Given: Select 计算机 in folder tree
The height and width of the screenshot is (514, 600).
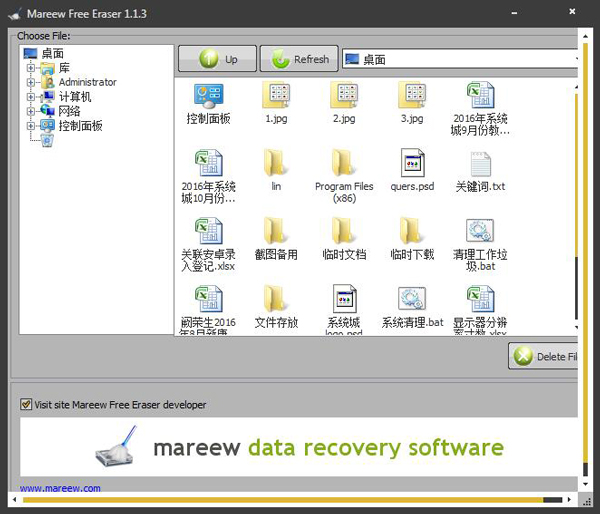Looking at the screenshot, I should click(x=66, y=97).
